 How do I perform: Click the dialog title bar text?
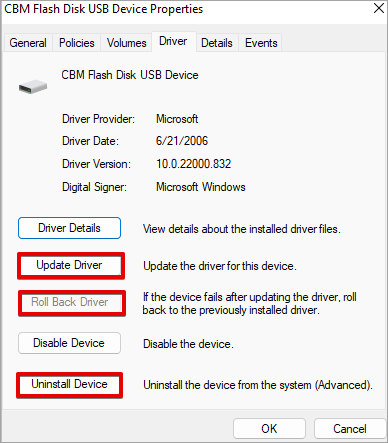pos(104,9)
